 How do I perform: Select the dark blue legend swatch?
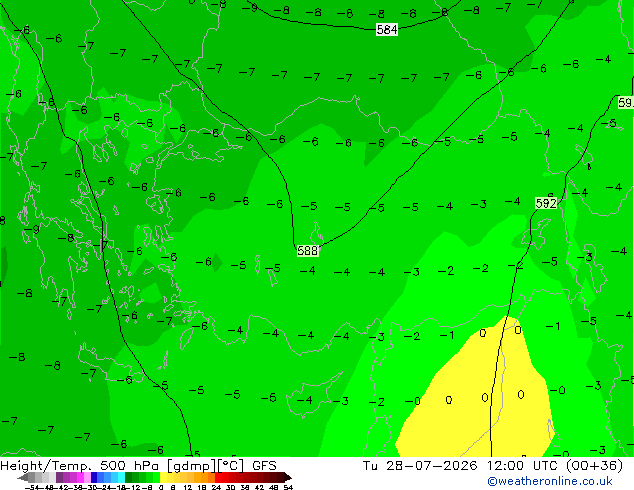(94, 477)
